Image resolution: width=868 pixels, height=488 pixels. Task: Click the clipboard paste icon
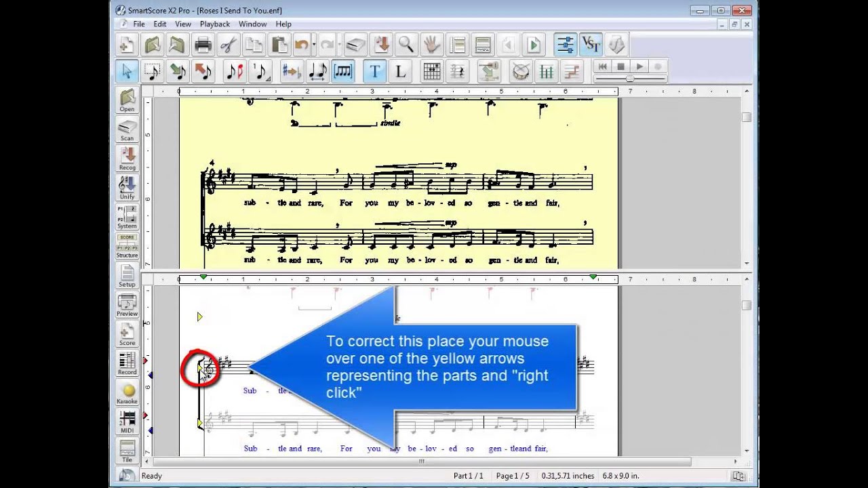click(279, 45)
